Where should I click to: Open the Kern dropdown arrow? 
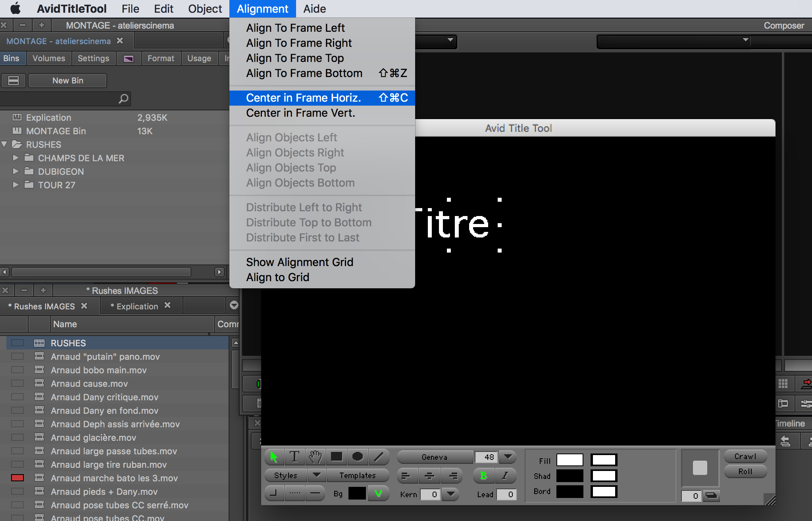(450, 494)
